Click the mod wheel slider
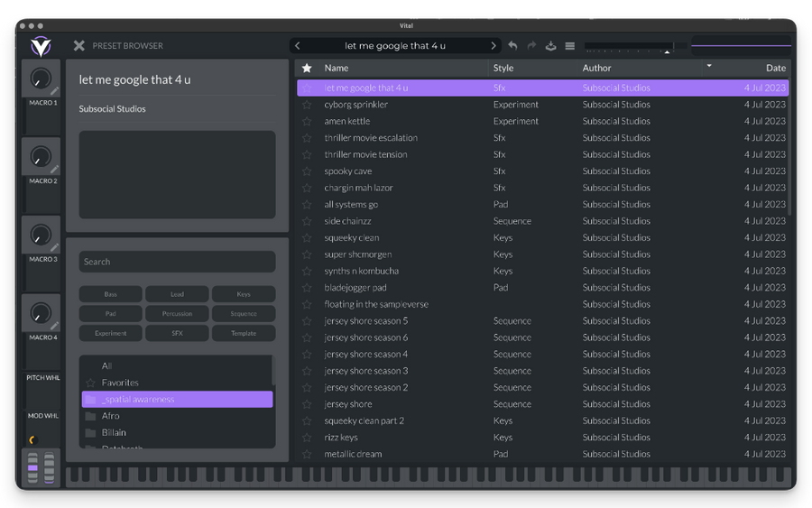This screenshot has width=812, height=508. (x=50, y=468)
